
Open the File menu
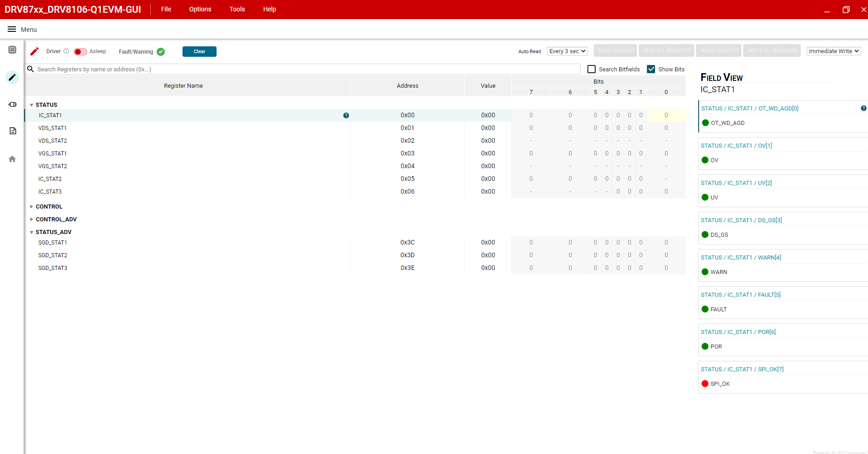pos(166,9)
